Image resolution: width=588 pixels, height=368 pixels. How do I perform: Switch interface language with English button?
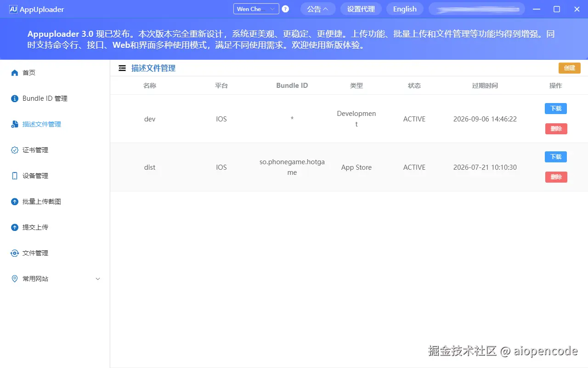tap(404, 9)
